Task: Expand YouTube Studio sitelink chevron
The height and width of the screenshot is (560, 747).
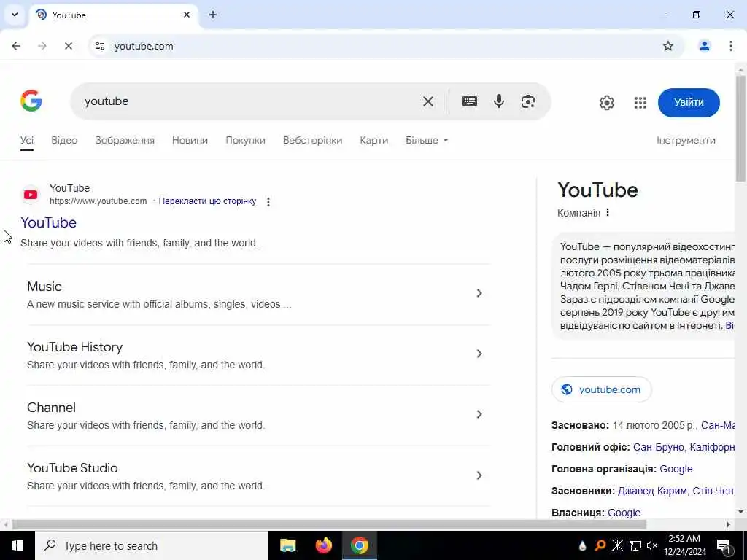Action: click(x=479, y=475)
